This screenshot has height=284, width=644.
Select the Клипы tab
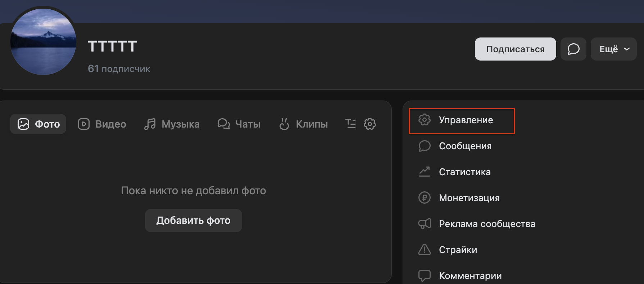[303, 124]
